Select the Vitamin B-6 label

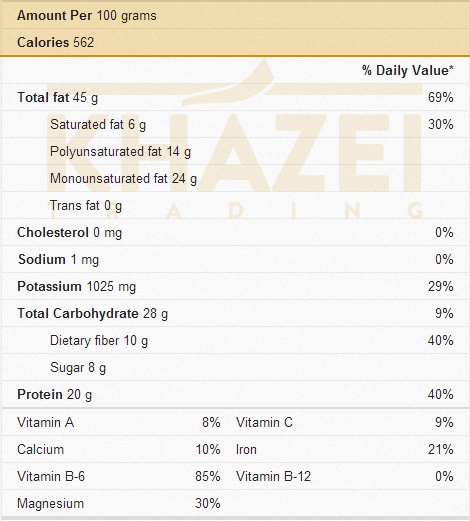click(x=51, y=476)
